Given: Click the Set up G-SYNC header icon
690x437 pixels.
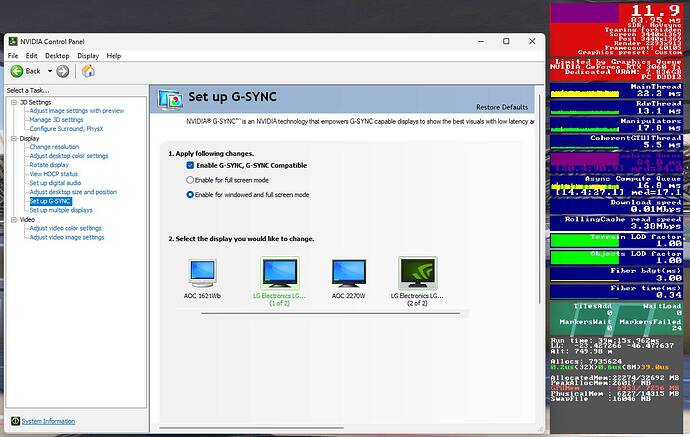Looking at the screenshot, I should [170, 99].
